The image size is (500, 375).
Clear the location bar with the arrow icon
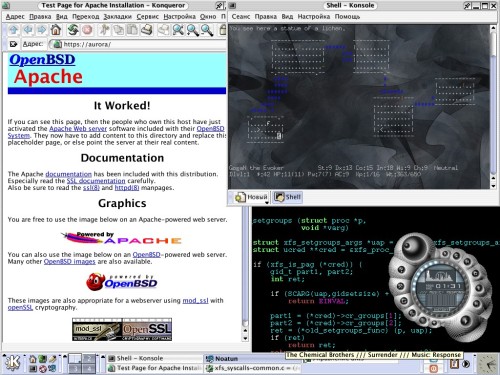[13, 44]
